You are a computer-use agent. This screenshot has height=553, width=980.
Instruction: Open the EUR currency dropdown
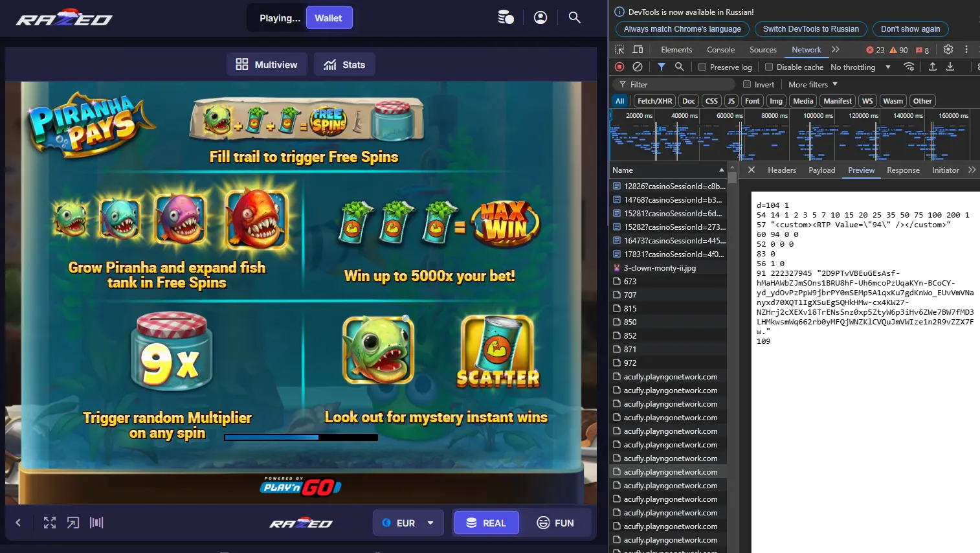point(408,523)
